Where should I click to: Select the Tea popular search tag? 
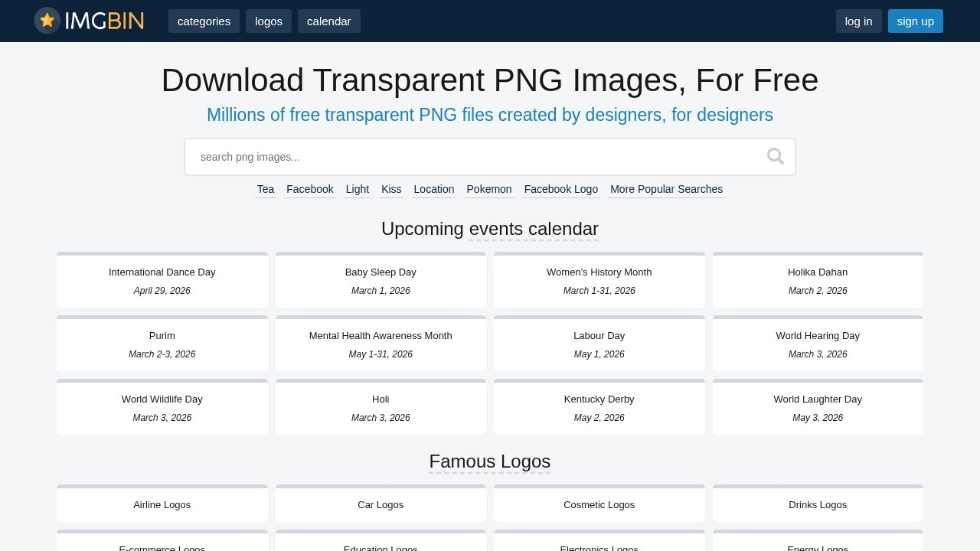coord(265,189)
